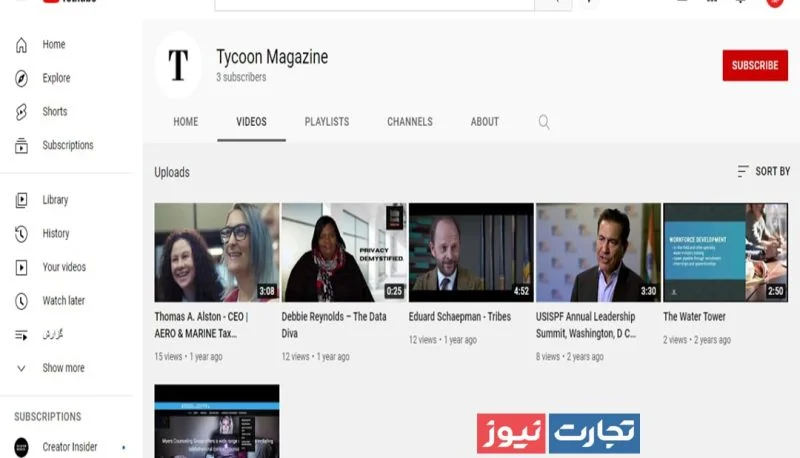Screen dimensions: 800x458
Task: Click the Library icon
Action: coord(21,200)
